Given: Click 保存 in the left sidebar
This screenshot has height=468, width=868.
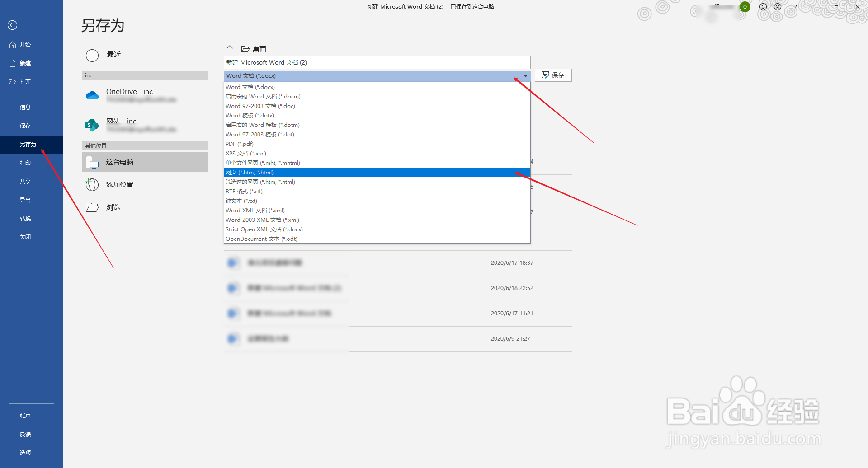Looking at the screenshot, I should tap(32, 126).
